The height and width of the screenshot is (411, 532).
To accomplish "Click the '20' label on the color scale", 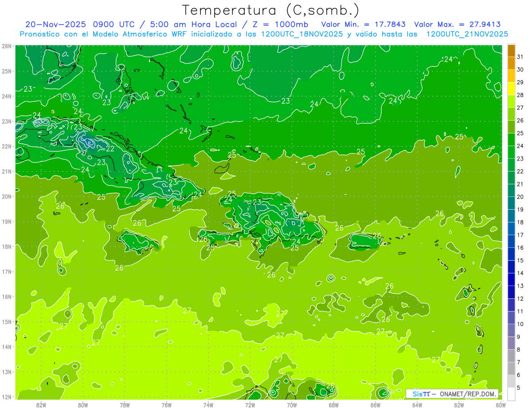I will (x=520, y=197).
